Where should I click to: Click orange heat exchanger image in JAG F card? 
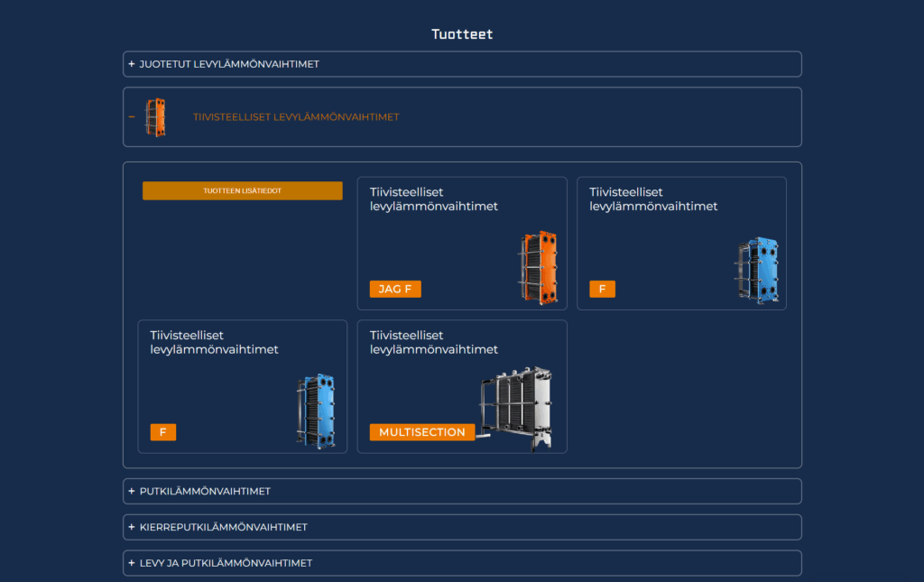click(538, 268)
